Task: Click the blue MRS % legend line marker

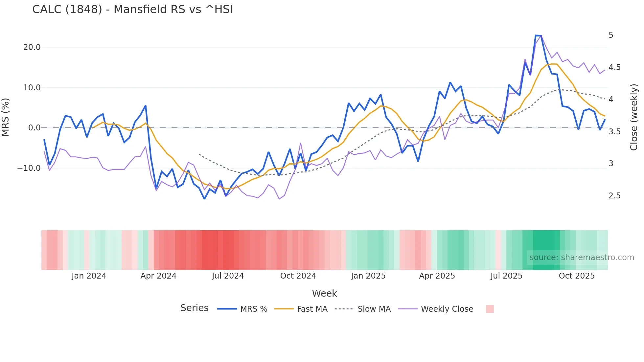Action: point(227,309)
